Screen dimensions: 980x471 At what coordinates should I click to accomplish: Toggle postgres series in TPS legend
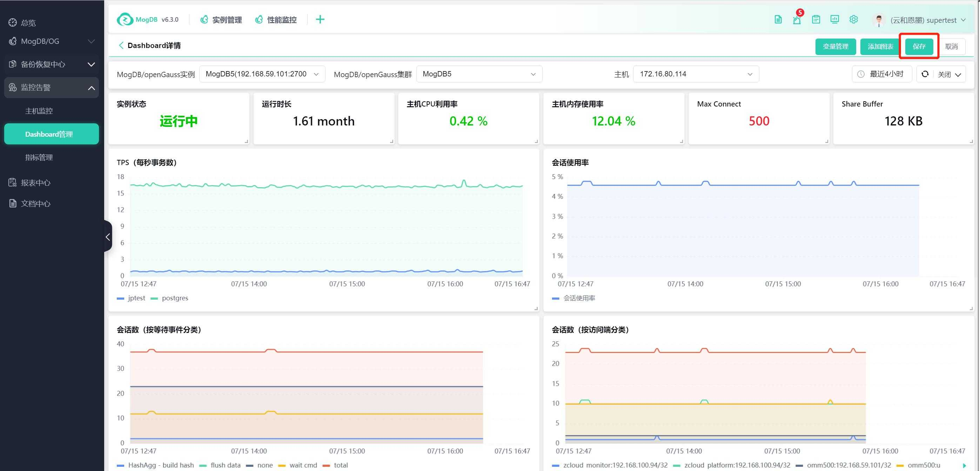(x=169, y=298)
